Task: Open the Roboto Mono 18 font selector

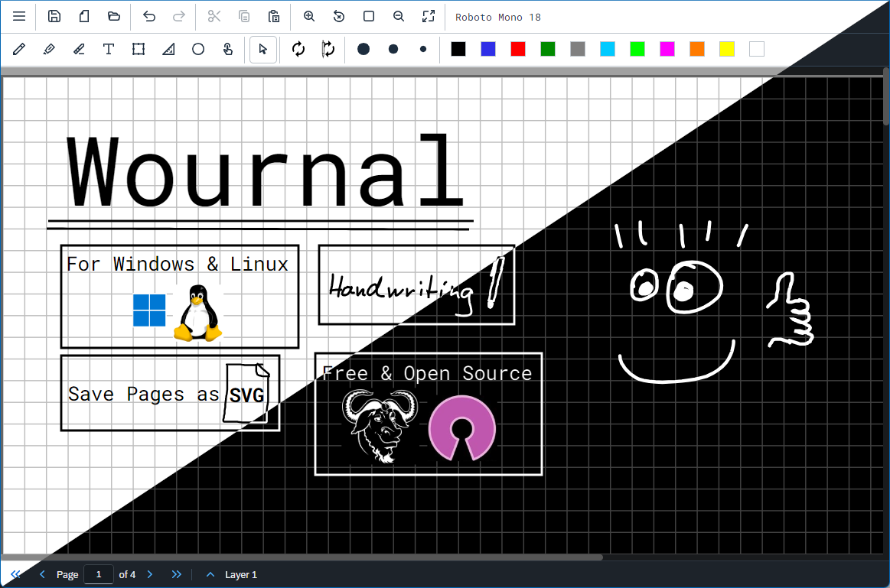Action: pyautogui.click(x=497, y=17)
